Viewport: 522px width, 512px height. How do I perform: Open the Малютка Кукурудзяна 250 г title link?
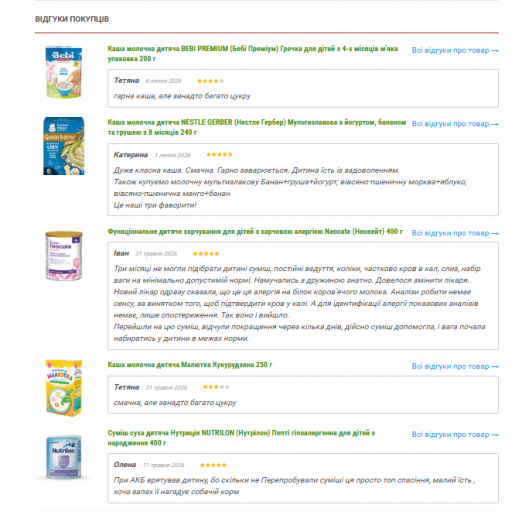(x=190, y=365)
